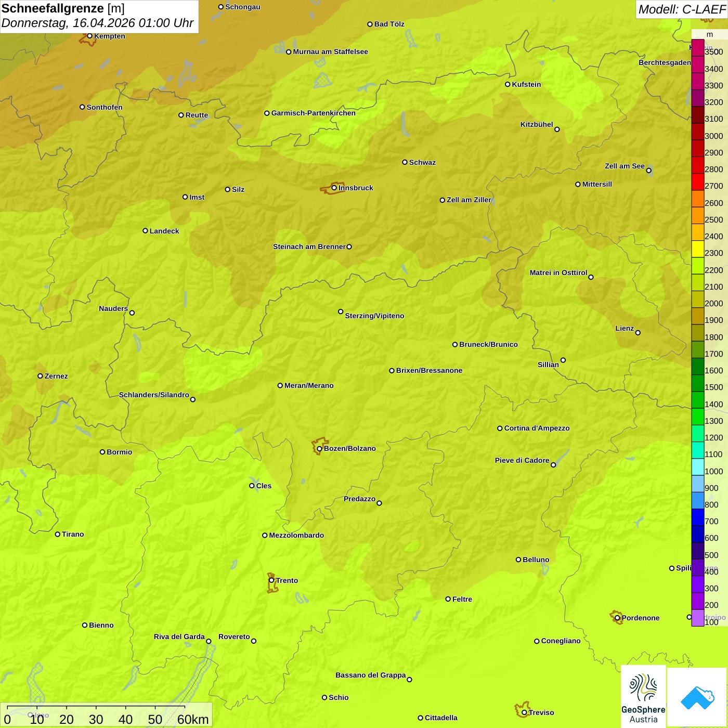The height and width of the screenshot is (728, 728).
Task: Click the Kufstein city marker
Action: (508, 84)
